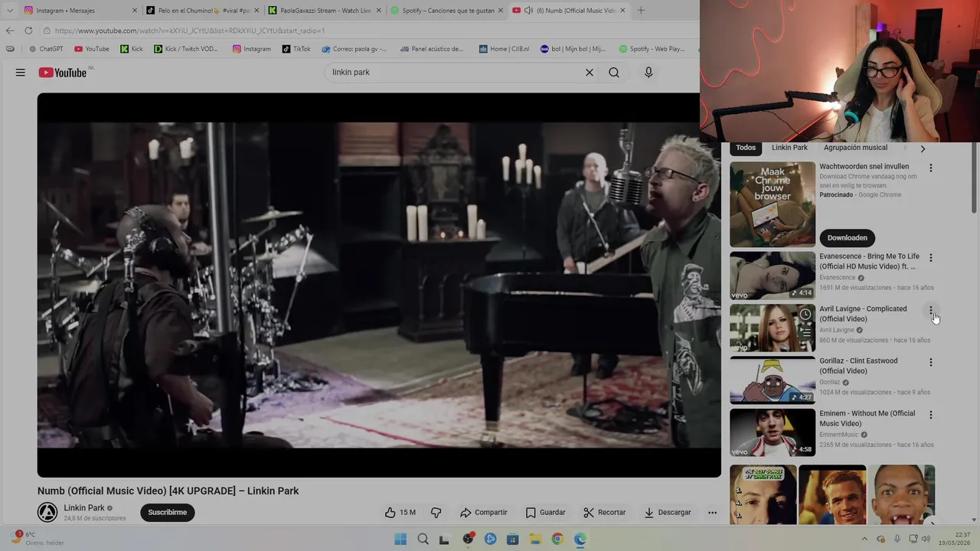Open Windows taskbar search
This screenshot has height=551, width=980.
point(423,539)
